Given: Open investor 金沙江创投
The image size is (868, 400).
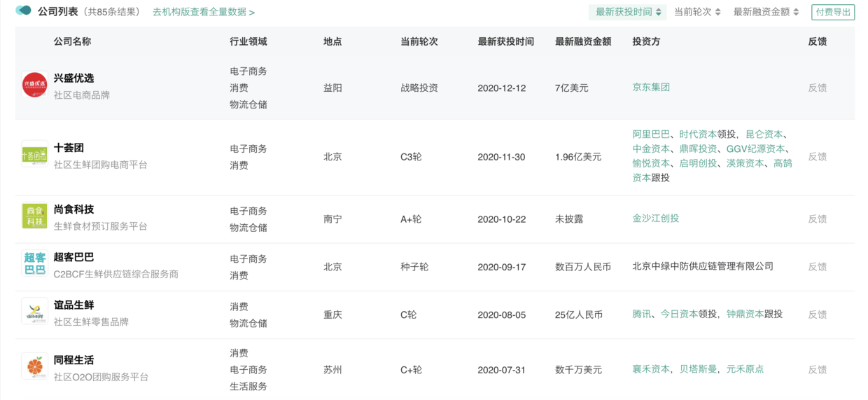Looking at the screenshot, I should tap(656, 219).
